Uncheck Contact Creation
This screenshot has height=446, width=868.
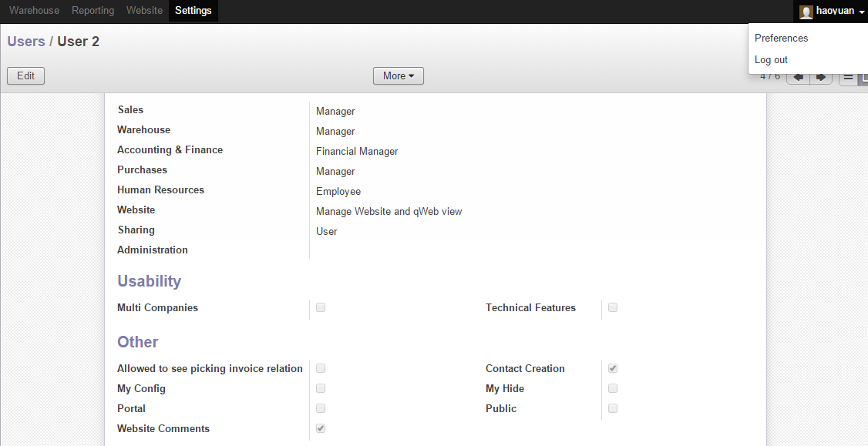click(612, 368)
